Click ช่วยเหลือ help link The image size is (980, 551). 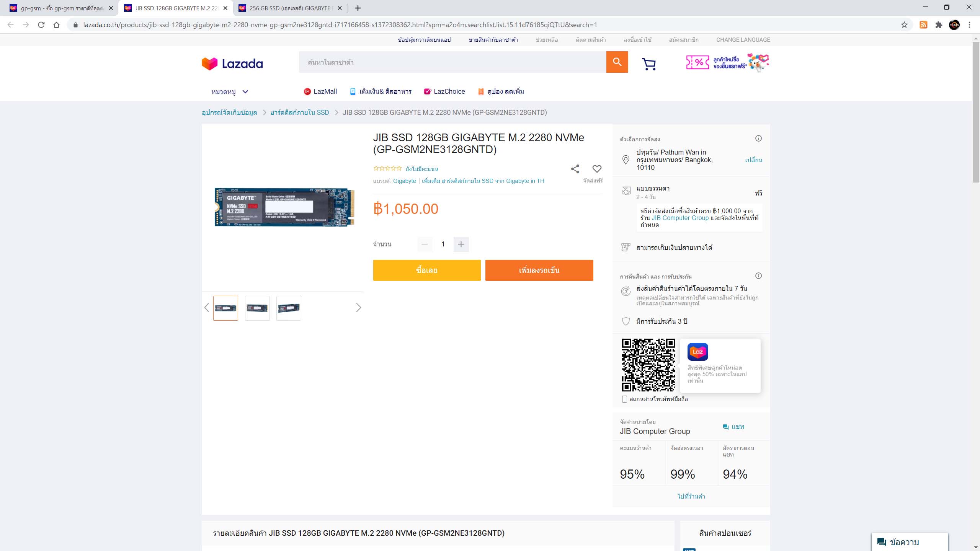click(547, 40)
